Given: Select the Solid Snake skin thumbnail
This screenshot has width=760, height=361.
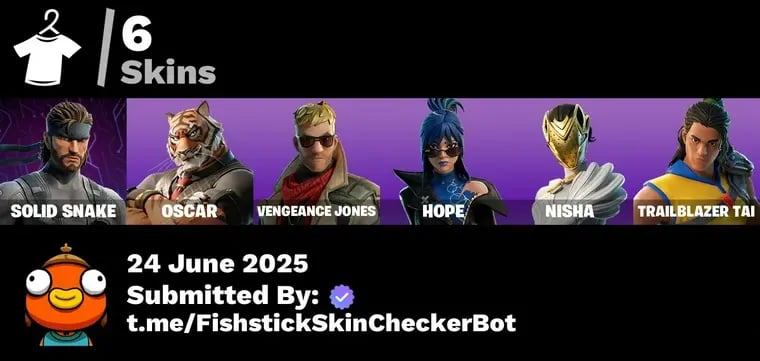Looking at the screenshot, I should point(63,161).
